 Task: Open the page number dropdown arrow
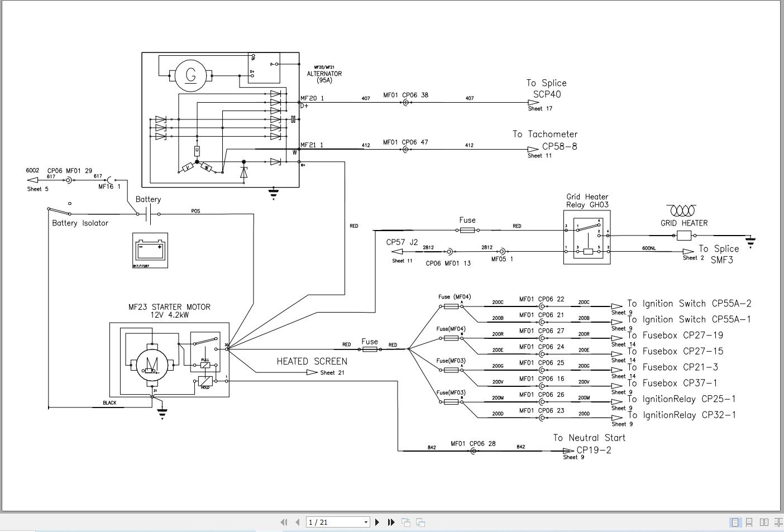click(366, 523)
